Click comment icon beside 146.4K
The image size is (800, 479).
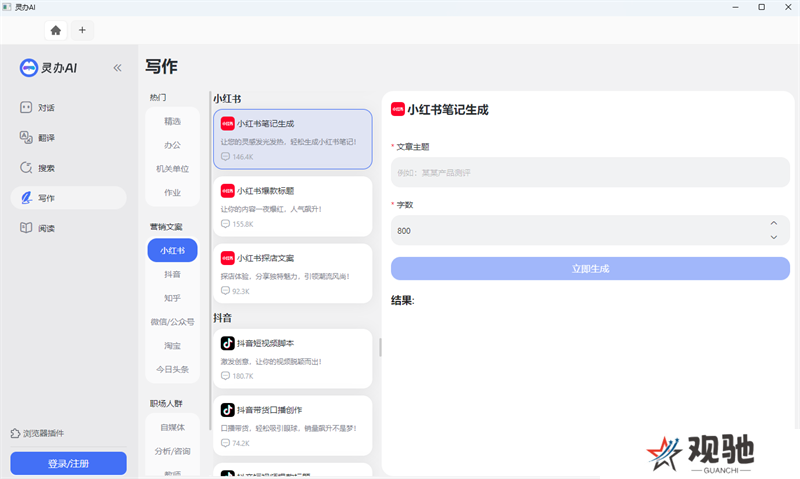coord(226,157)
